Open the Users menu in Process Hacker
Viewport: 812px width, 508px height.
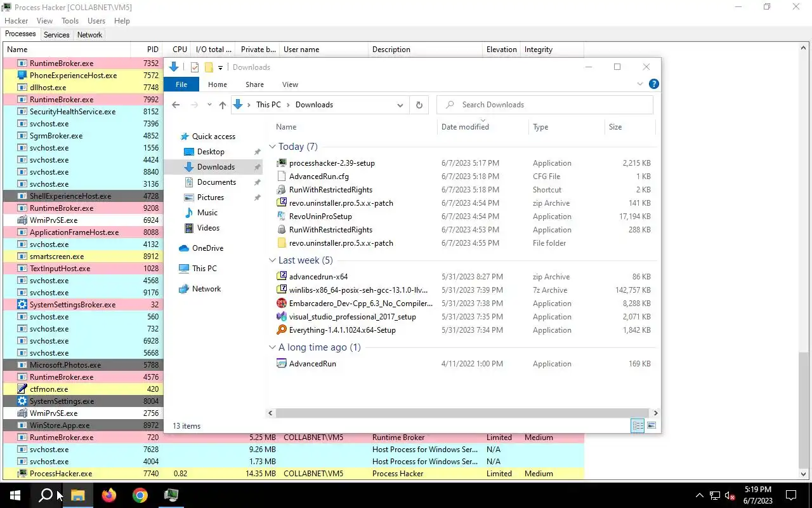coord(96,21)
